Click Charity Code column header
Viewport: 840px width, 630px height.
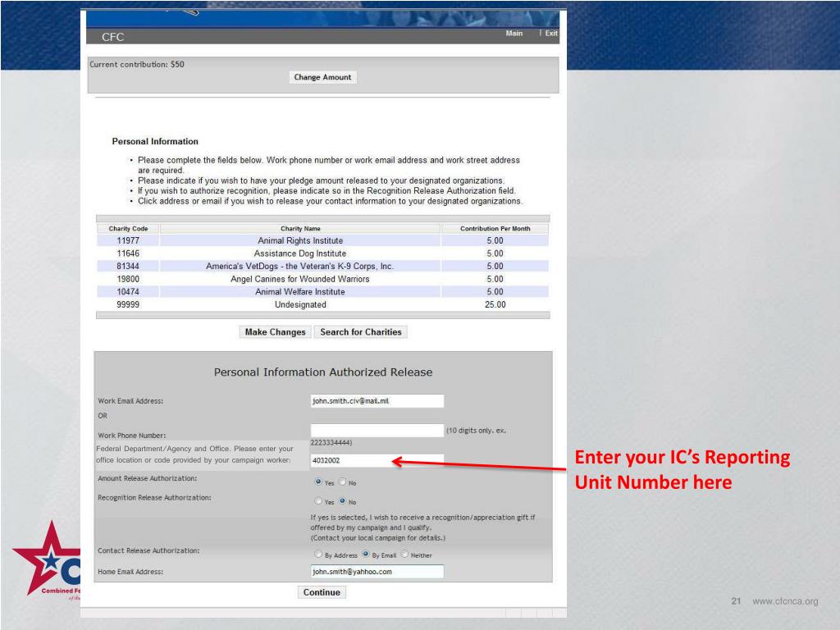[x=128, y=228]
